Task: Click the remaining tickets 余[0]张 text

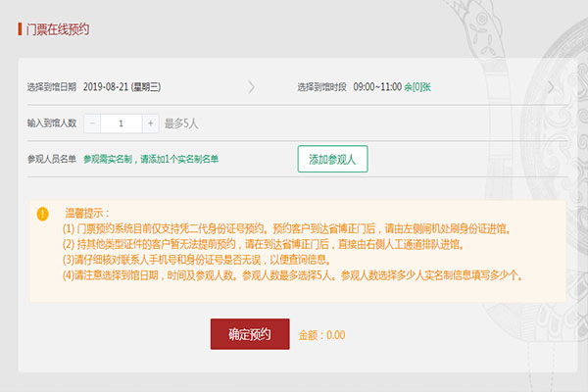Action: click(417, 87)
